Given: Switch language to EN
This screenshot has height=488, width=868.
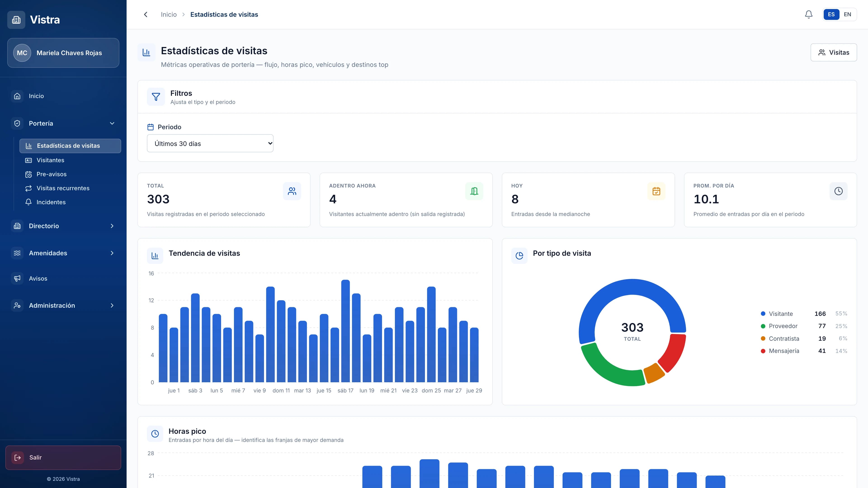Looking at the screenshot, I should tap(847, 14).
